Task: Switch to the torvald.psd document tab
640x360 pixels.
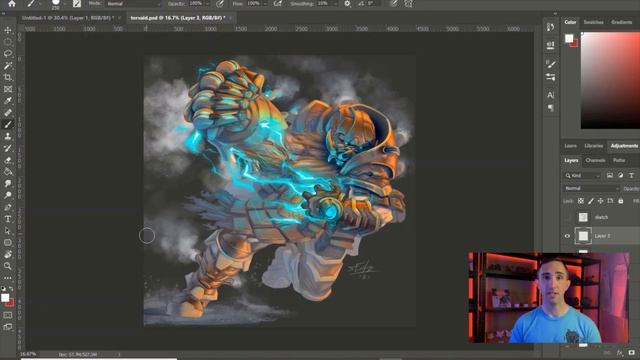Action: pos(178,18)
